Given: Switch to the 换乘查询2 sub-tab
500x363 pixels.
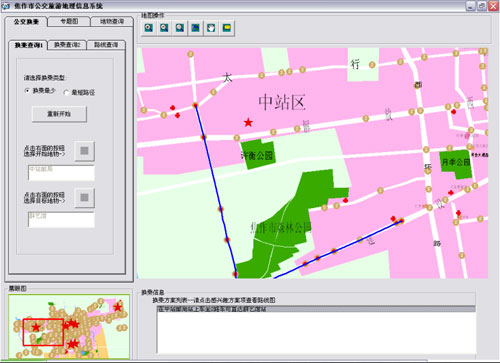Looking at the screenshot, I should coord(67,45).
